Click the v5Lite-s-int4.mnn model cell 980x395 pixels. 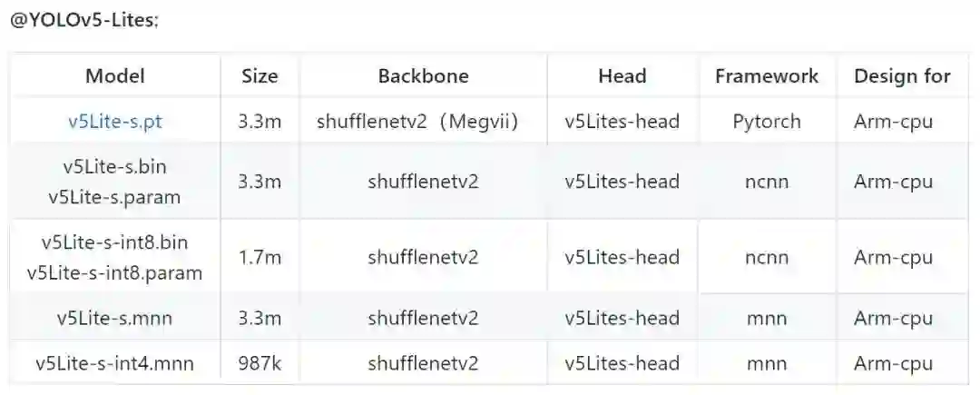pos(115,364)
